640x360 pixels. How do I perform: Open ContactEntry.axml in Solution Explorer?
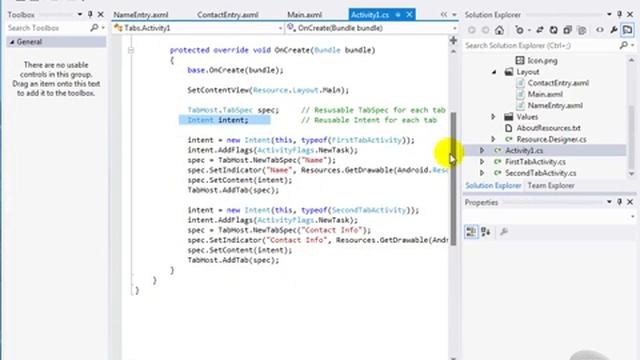pyautogui.click(x=558, y=83)
